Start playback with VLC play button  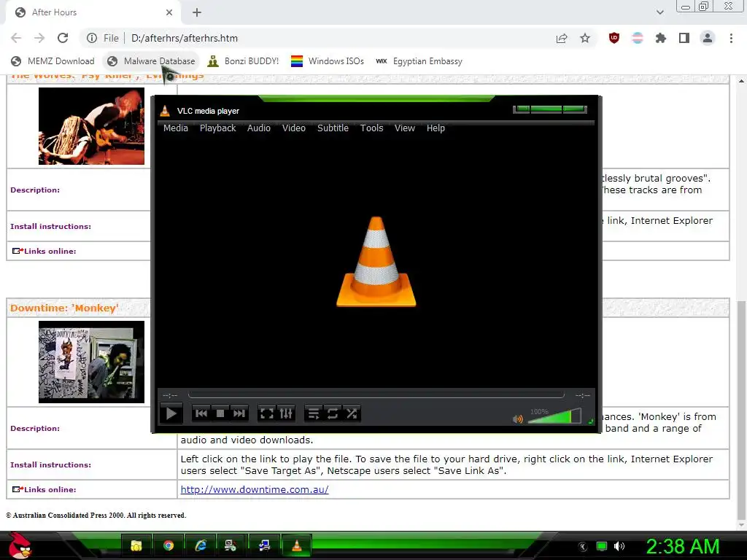click(x=171, y=413)
